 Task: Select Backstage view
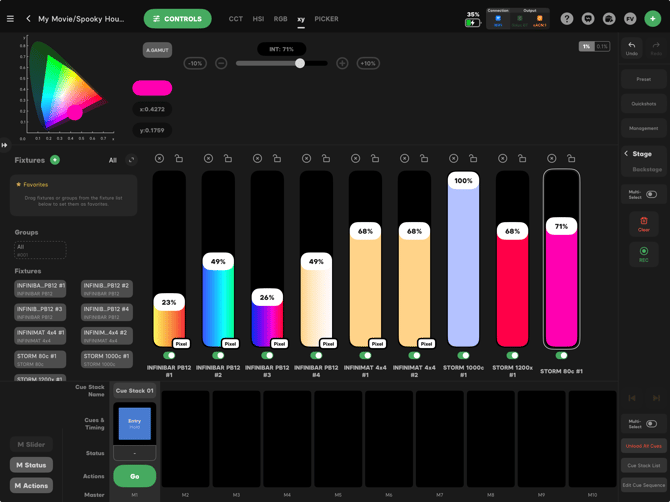click(x=647, y=170)
